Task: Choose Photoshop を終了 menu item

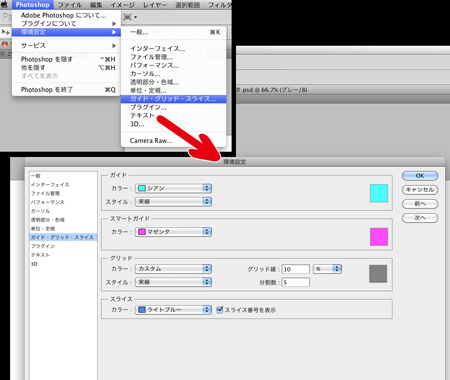Action: pos(66,90)
